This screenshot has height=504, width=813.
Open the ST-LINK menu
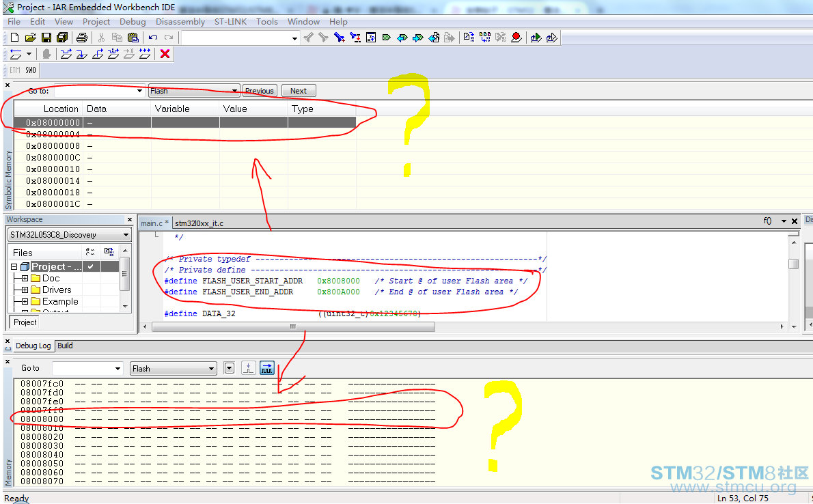[x=231, y=21]
